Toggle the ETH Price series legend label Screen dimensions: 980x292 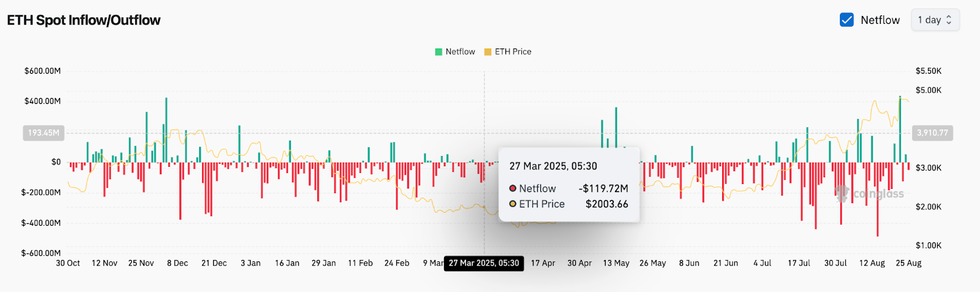coord(513,52)
